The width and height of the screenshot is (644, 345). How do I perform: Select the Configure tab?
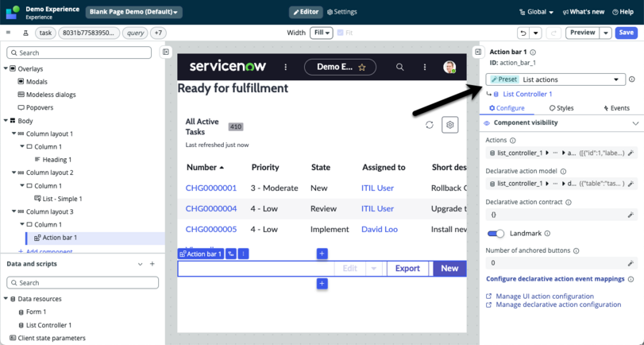pos(507,108)
